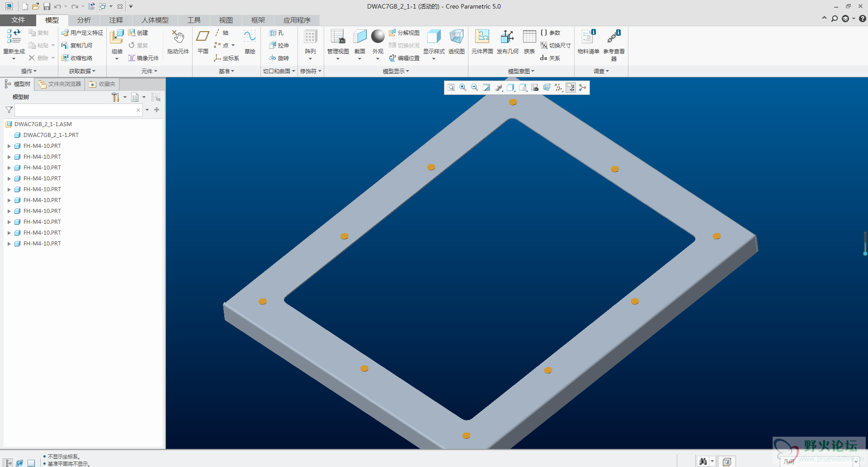This screenshot has width=868, height=467.
Task: Expand the last FH-M4-10.PRT tree node
Action: pyautogui.click(x=9, y=244)
